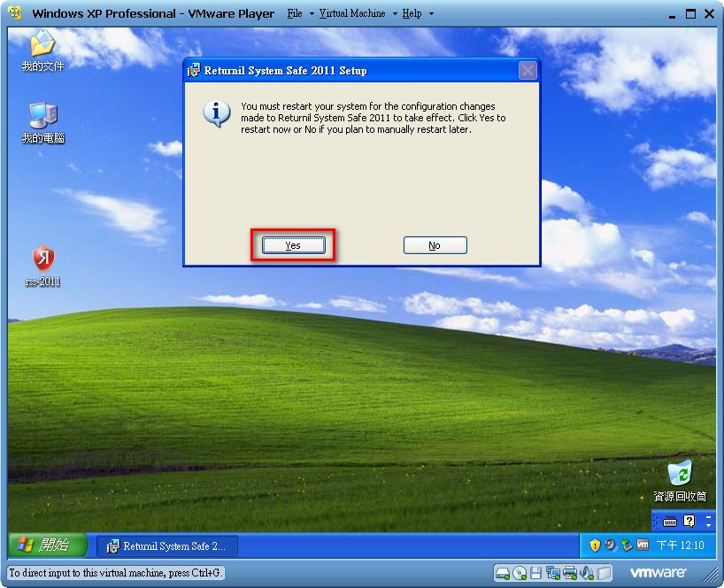Screen dimensions: 724x588
Task: Open the Help menu in VMware Player
Action: click(x=412, y=13)
